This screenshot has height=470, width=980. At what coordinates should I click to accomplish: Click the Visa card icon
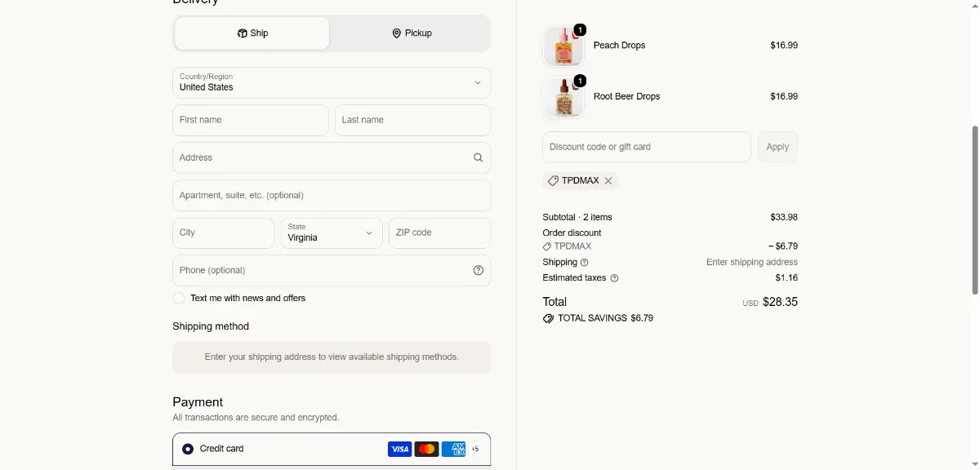(x=399, y=449)
